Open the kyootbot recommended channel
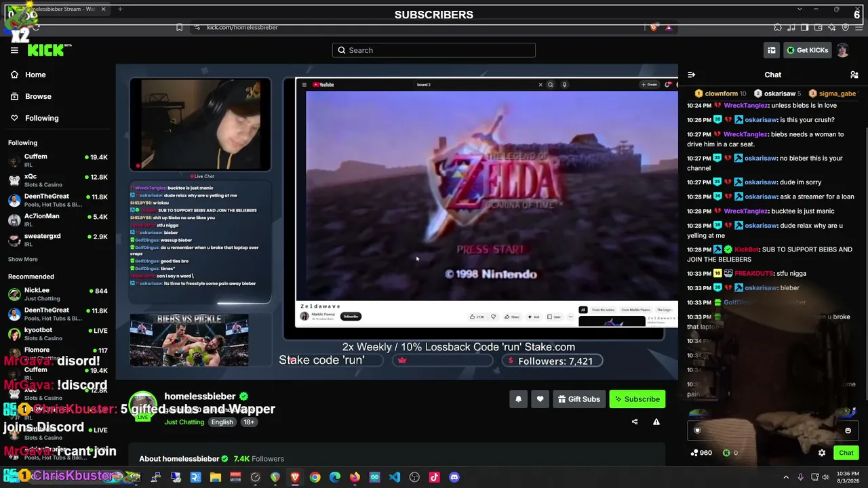Image resolution: width=868 pixels, height=488 pixels. [x=58, y=334]
